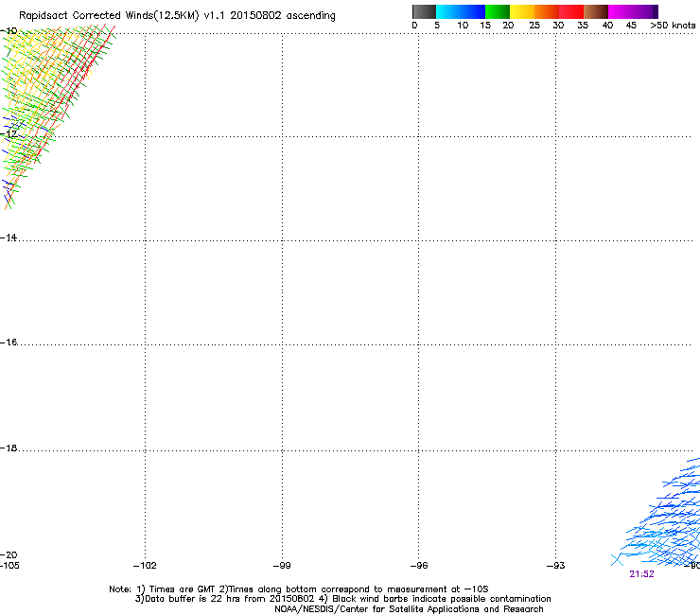Click the gray 0-5 knots color swatch
Viewport: 700px width, 615px height.
(x=424, y=11)
